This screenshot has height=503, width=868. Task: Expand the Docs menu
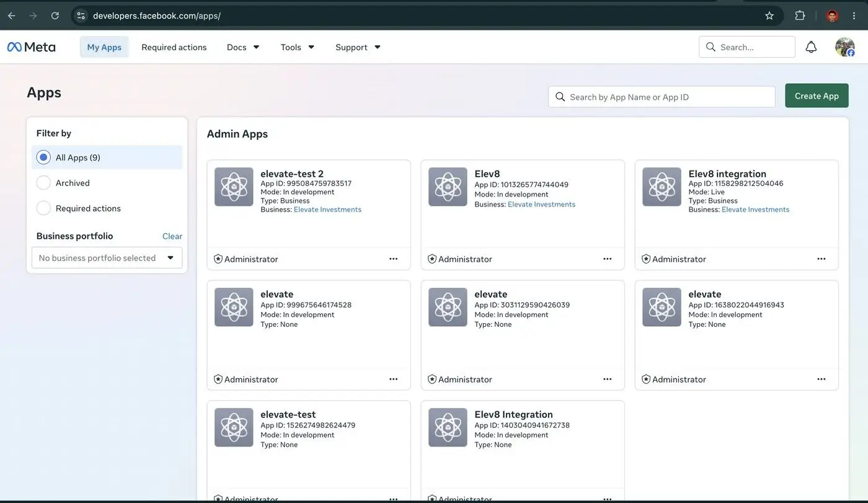pos(243,47)
